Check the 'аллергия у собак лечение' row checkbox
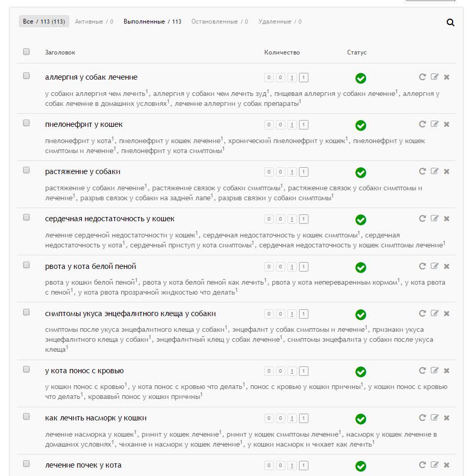This screenshot has width=470, height=476. (26, 76)
